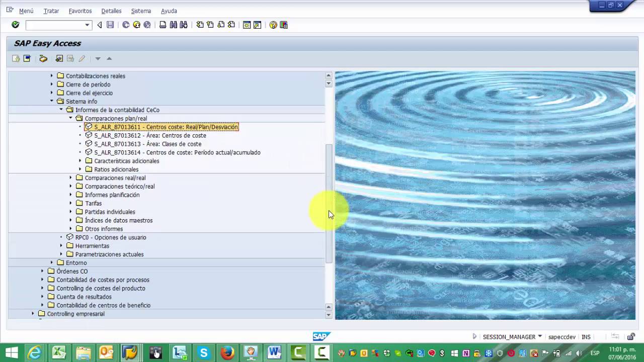The height and width of the screenshot is (362, 644).
Task: Click the tree scrollbar bottom down arrow
Action: coord(329,315)
